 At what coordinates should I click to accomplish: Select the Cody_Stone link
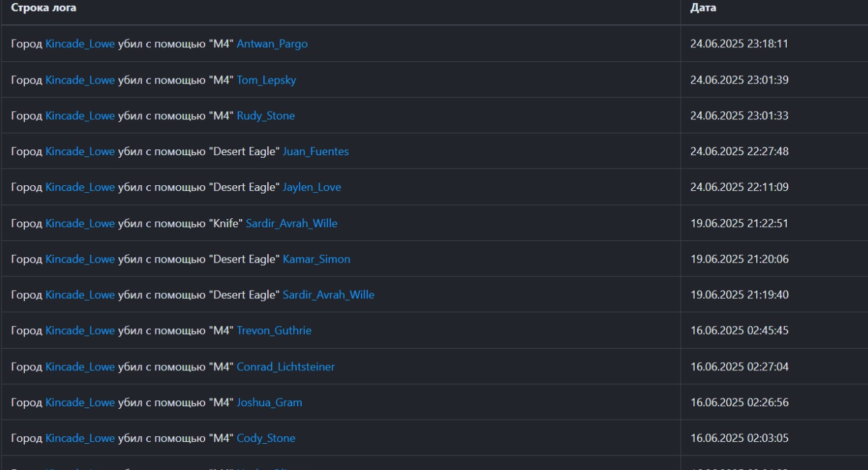[266, 438]
